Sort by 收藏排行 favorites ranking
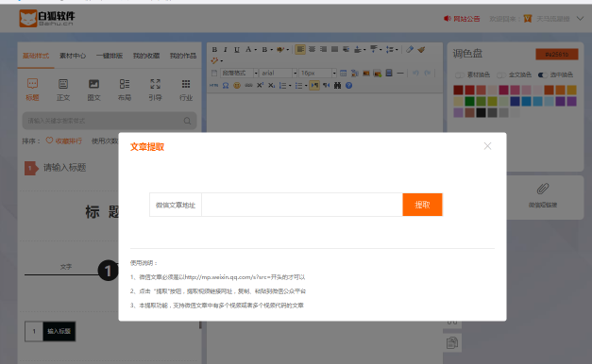 tap(64, 141)
